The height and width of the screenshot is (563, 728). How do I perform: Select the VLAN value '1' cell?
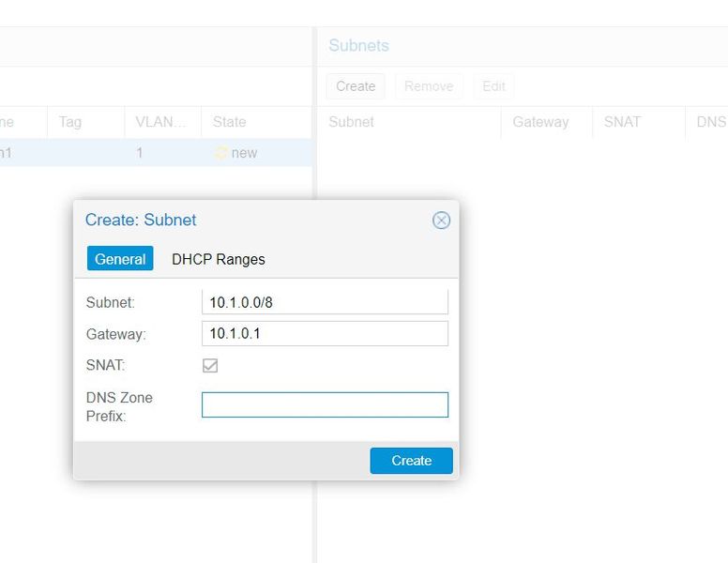pos(163,153)
